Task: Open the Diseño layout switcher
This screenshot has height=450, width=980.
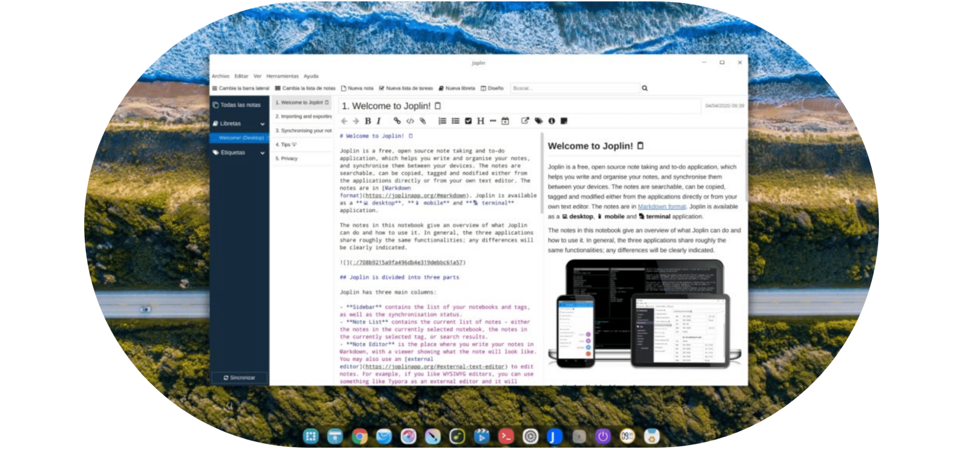Action: (x=492, y=88)
